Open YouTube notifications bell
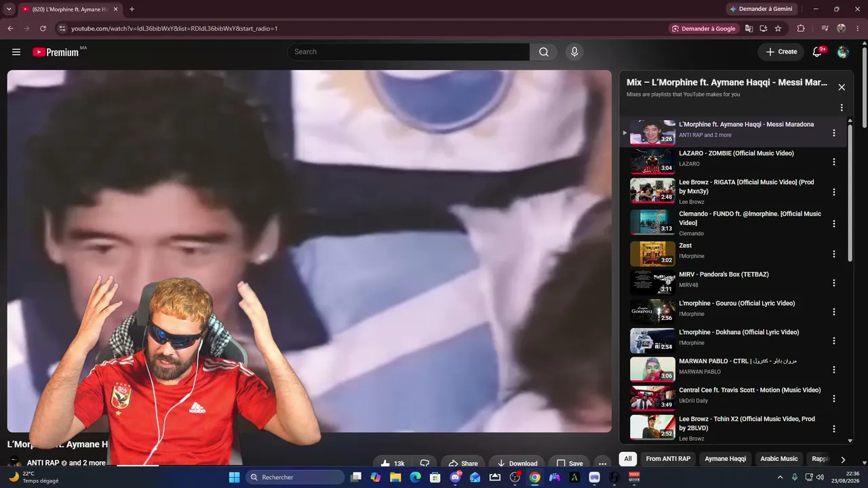Viewport: 868px width, 488px height. tap(818, 52)
